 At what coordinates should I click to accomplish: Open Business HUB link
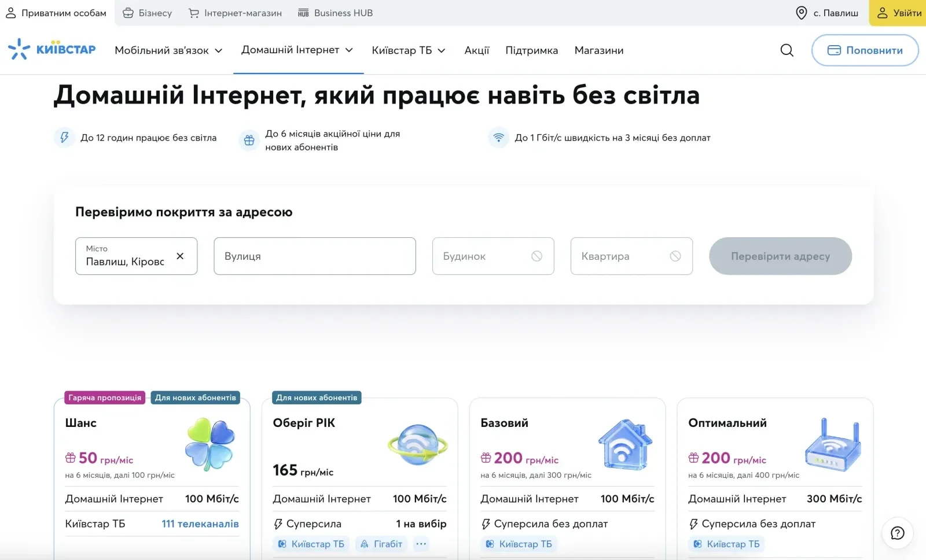[335, 13]
